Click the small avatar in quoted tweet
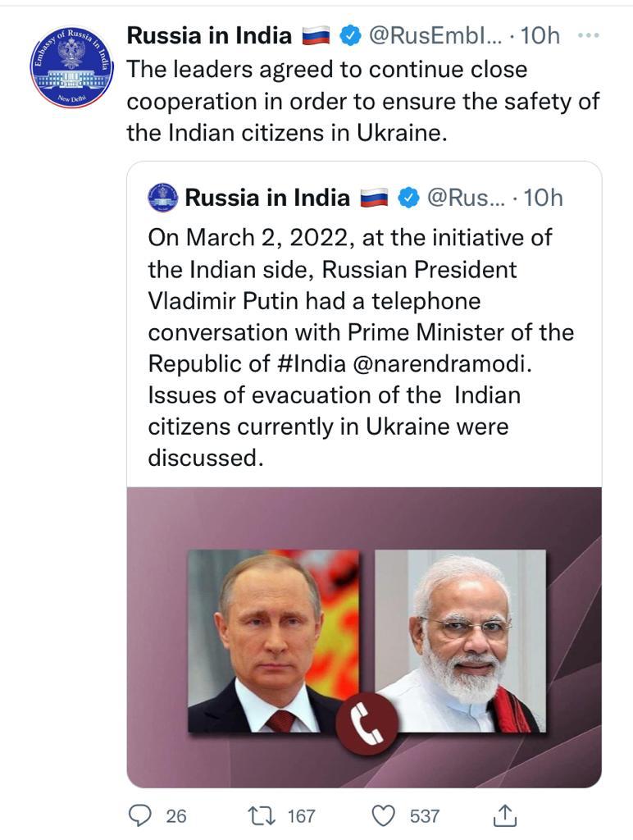This screenshot has width=633, height=840. click(163, 198)
